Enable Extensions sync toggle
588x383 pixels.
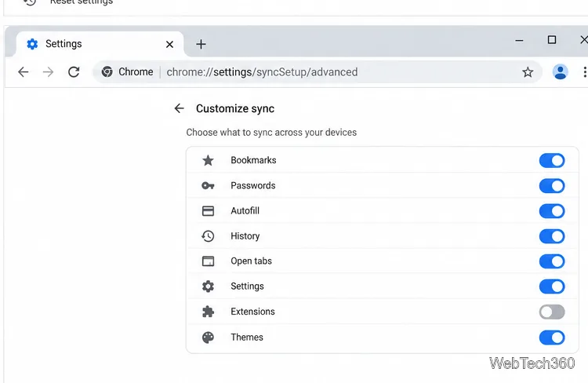click(x=552, y=312)
